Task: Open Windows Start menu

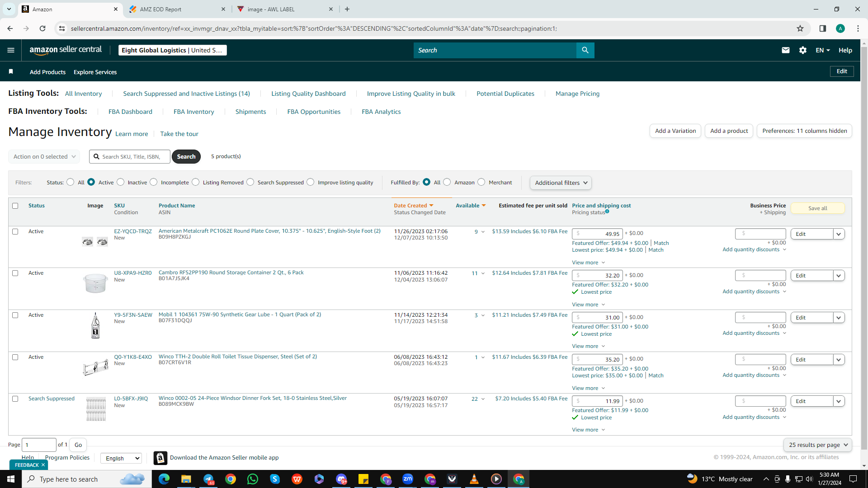Action: pyautogui.click(x=11, y=479)
